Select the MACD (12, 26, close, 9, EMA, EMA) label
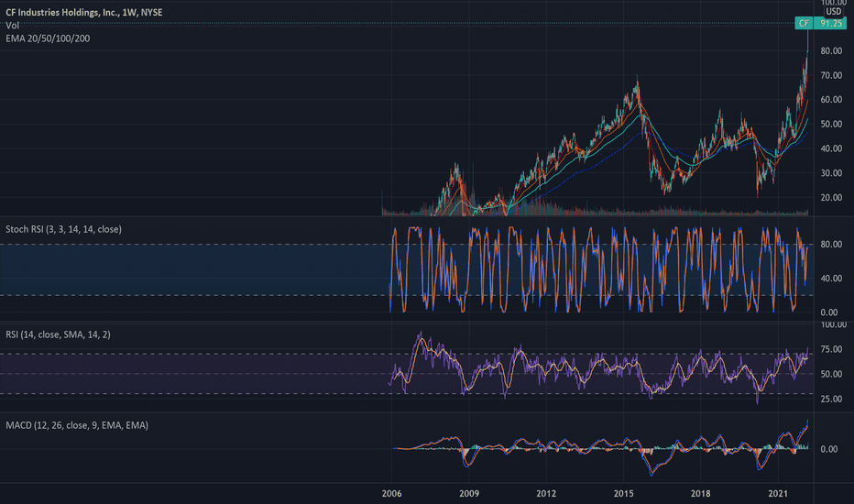854x504 pixels. [x=77, y=425]
